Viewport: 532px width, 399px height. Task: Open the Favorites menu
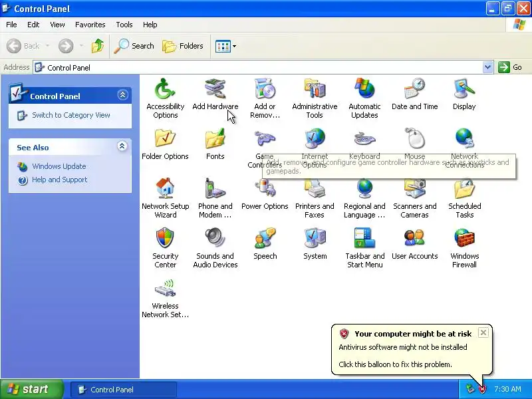90,25
